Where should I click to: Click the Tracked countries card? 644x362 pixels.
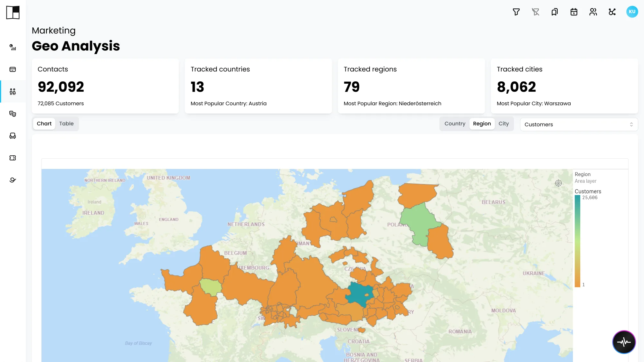click(258, 86)
